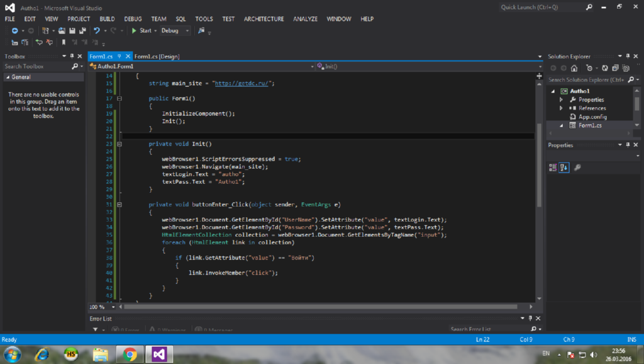The height and width of the screenshot is (364, 644).
Task: Refresh the Solution Explorer
Action: (x=604, y=68)
